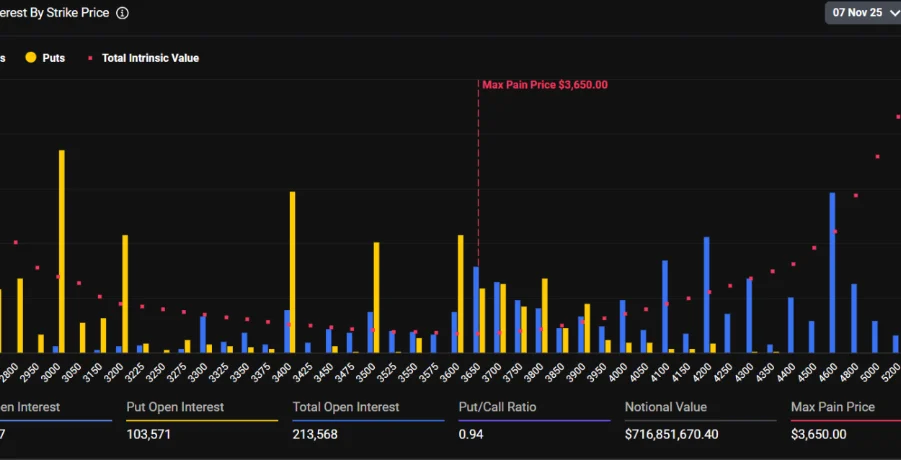The width and height of the screenshot is (901, 460).
Task: Click the blue call bar at 4200 strike
Action: 706,294
